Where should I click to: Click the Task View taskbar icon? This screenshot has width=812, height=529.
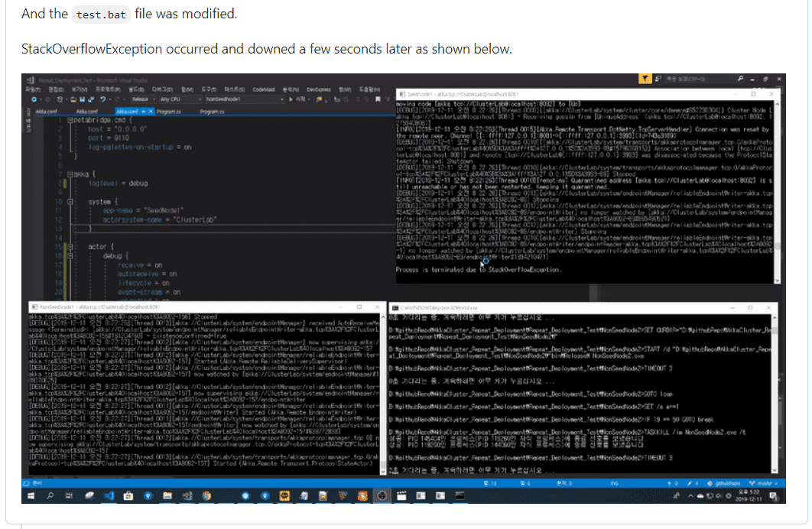click(69, 496)
